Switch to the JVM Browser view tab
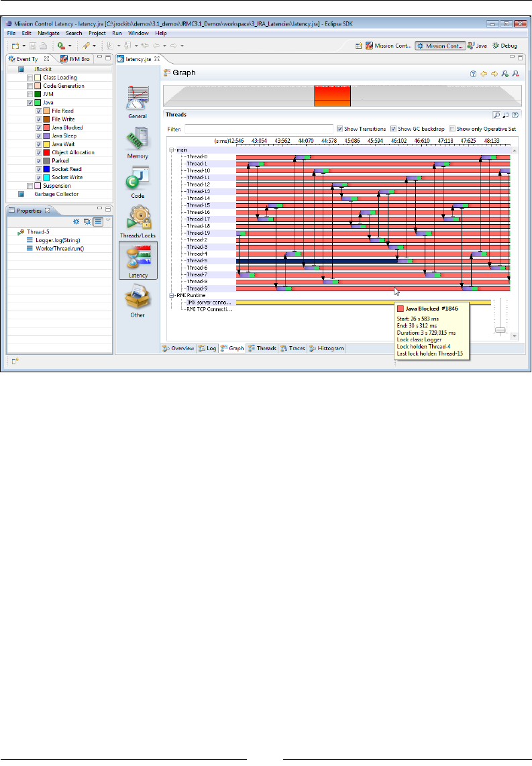 coord(74,58)
